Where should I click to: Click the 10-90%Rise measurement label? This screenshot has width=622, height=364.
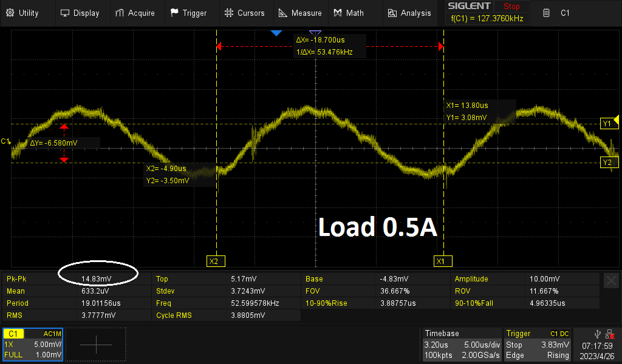(326, 303)
